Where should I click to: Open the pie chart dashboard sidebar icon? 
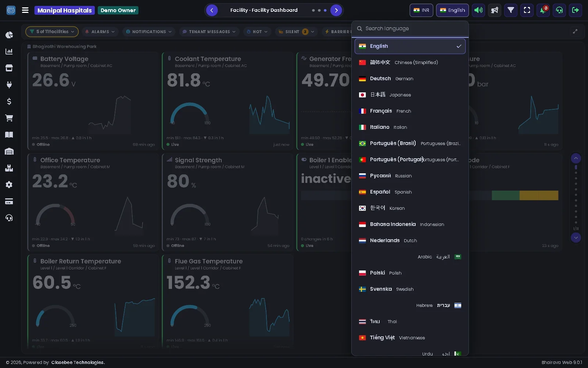tap(9, 35)
